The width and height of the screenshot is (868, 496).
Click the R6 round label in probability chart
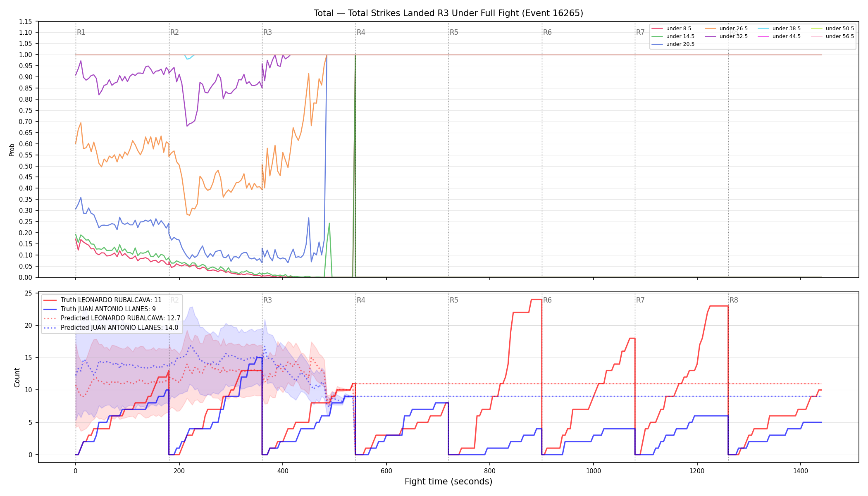pos(547,32)
